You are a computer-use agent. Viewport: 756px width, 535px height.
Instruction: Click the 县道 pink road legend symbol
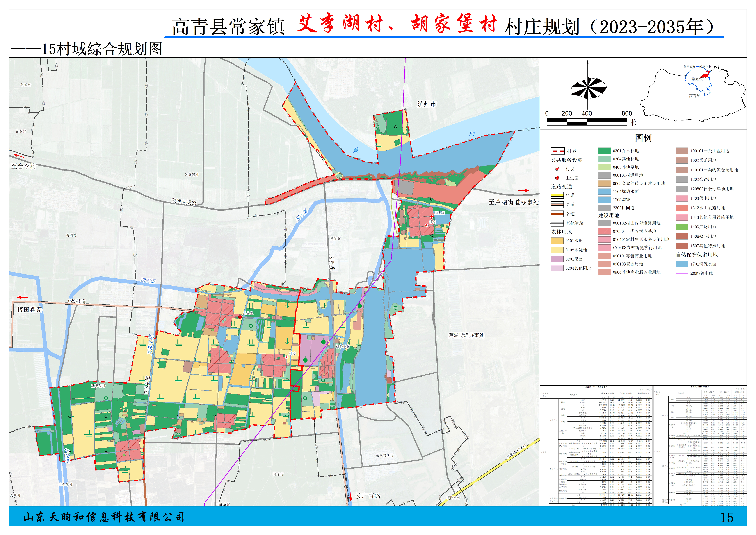pyautogui.click(x=557, y=205)
